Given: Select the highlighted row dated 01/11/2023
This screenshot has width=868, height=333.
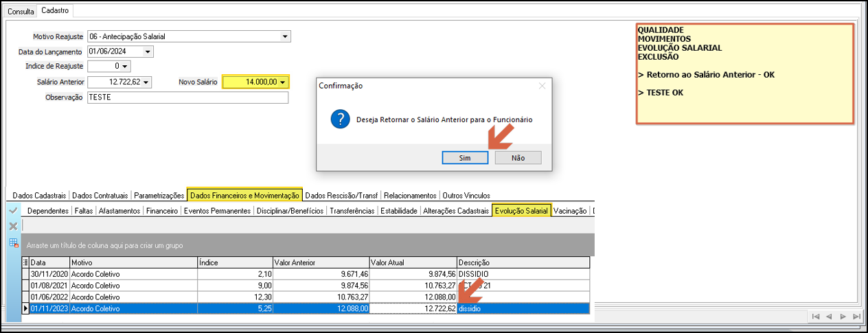Looking at the screenshot, I should (306, 308).
